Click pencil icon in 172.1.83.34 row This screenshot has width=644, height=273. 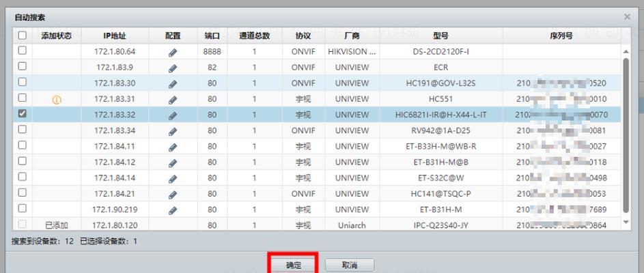pos(173,131)
